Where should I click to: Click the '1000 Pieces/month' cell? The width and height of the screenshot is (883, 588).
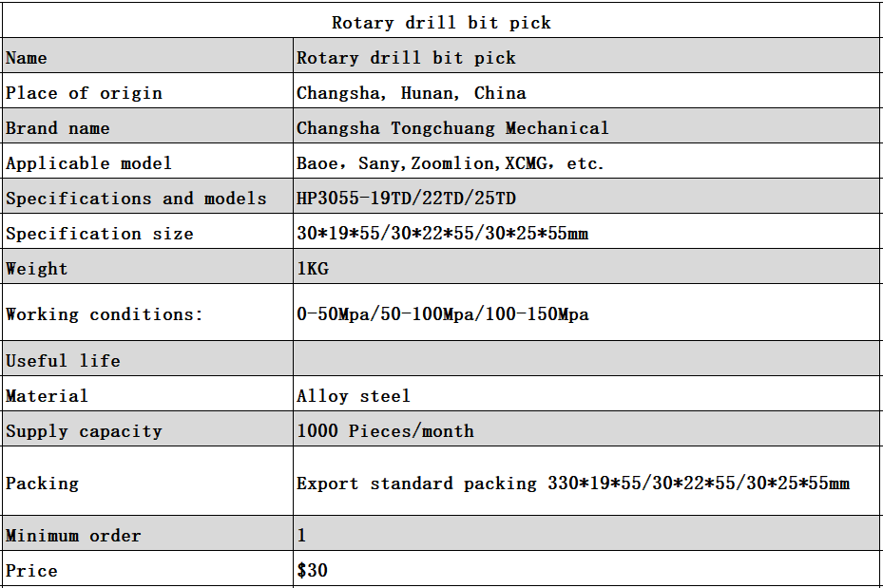coord(587,428)
